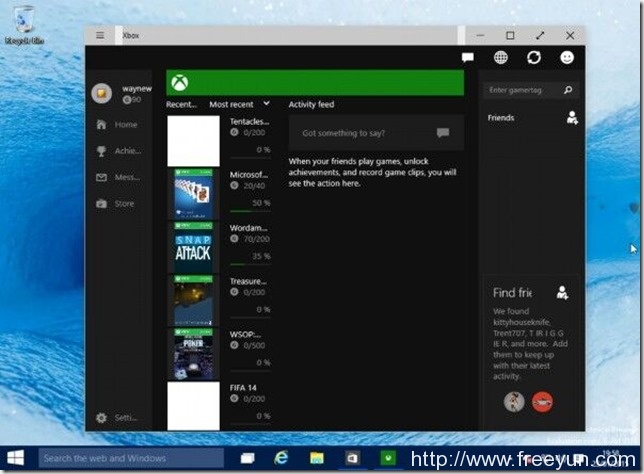
Task: Go to Home in the sidebar
Action: (x=117, y=124)
